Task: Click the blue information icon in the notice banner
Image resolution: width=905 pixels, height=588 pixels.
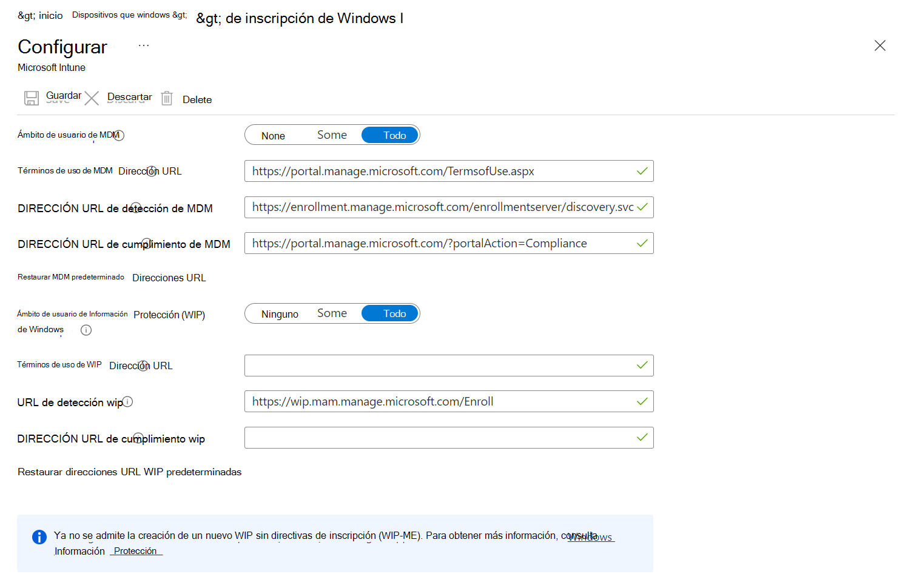Action: tap(39, 537)
